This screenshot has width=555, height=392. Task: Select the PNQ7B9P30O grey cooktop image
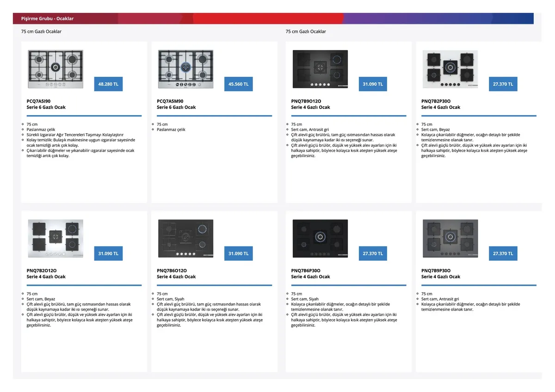(450, 239)
